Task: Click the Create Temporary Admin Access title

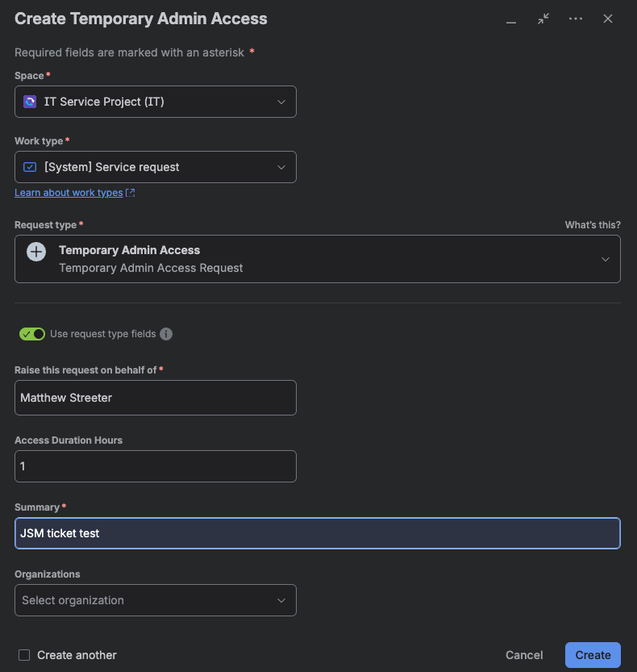Action: [141, 19]
